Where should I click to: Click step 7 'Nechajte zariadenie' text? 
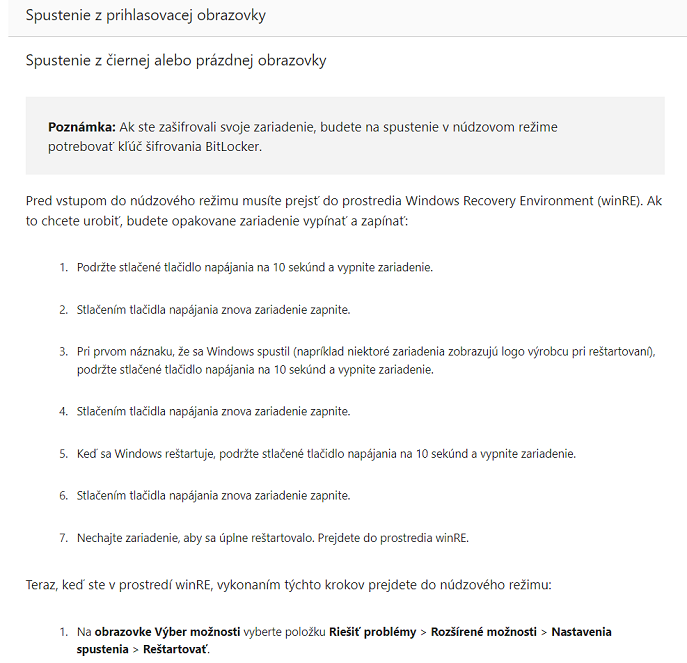pyautogui.click(x=273, y=538)
